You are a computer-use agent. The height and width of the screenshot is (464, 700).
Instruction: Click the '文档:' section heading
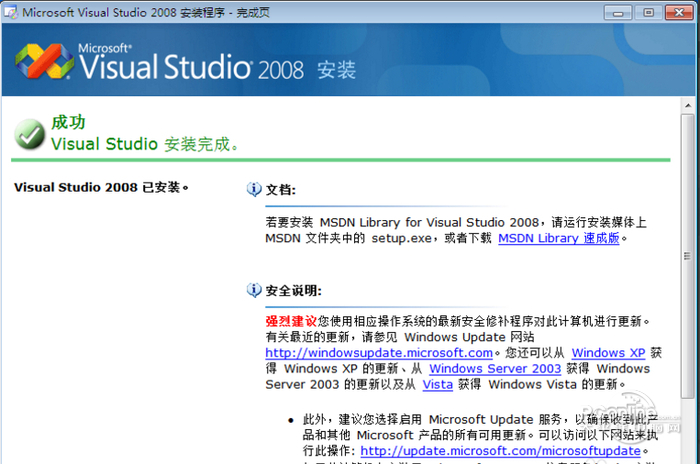[280, 190]
